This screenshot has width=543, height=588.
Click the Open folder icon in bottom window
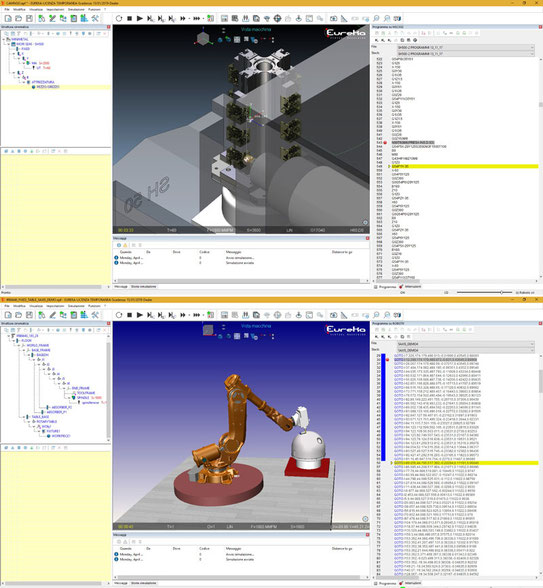pos(18,315)
